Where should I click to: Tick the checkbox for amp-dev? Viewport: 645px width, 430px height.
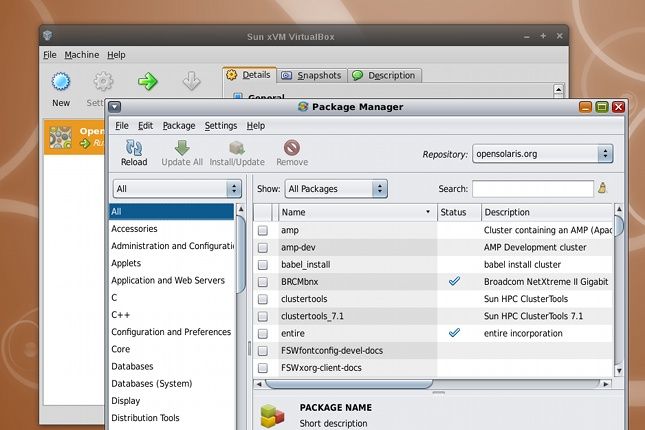tap(262, 248)
